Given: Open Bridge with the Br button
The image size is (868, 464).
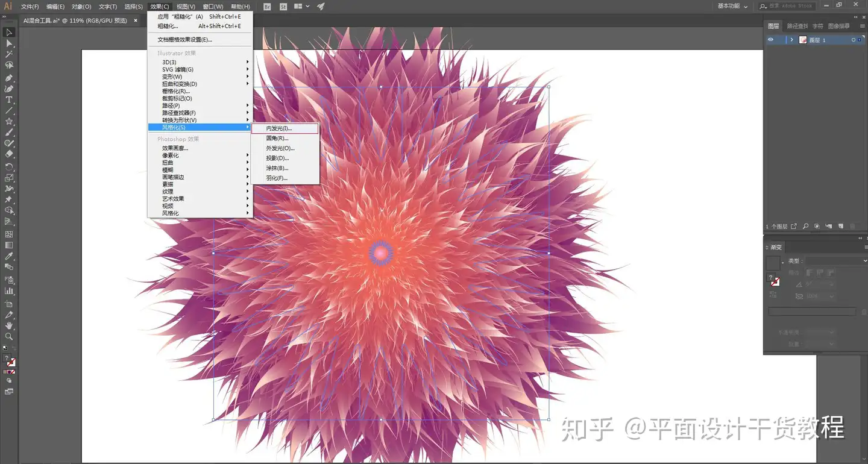Looking at the screenshot, I should [267, 7].
